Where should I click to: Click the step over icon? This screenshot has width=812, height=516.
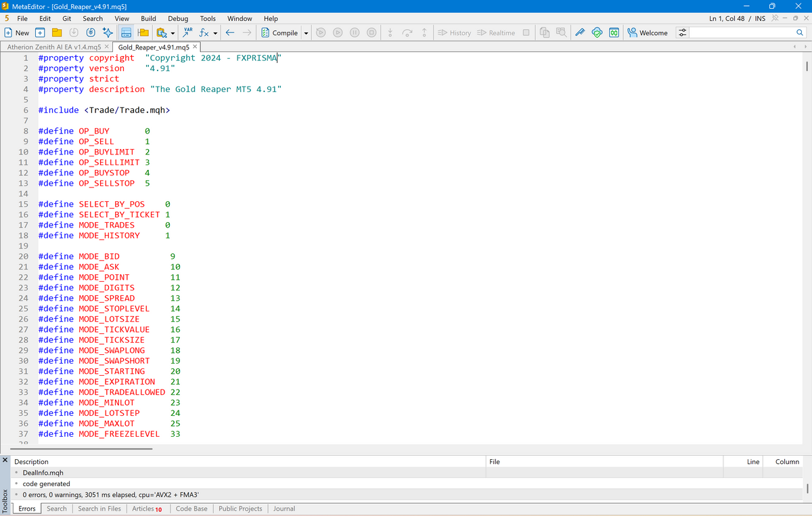407,33
